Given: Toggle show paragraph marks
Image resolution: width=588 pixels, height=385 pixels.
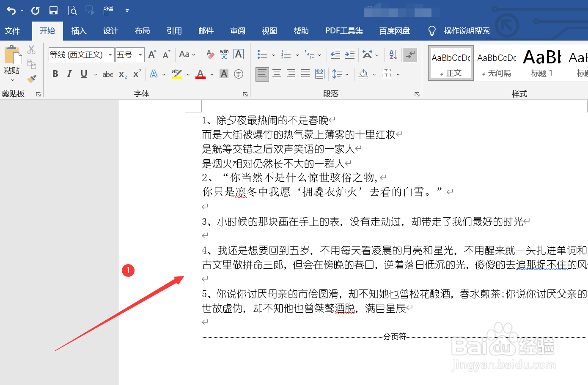Looking at the screenshot, I should pyautogui.click(x=410, y=55).
